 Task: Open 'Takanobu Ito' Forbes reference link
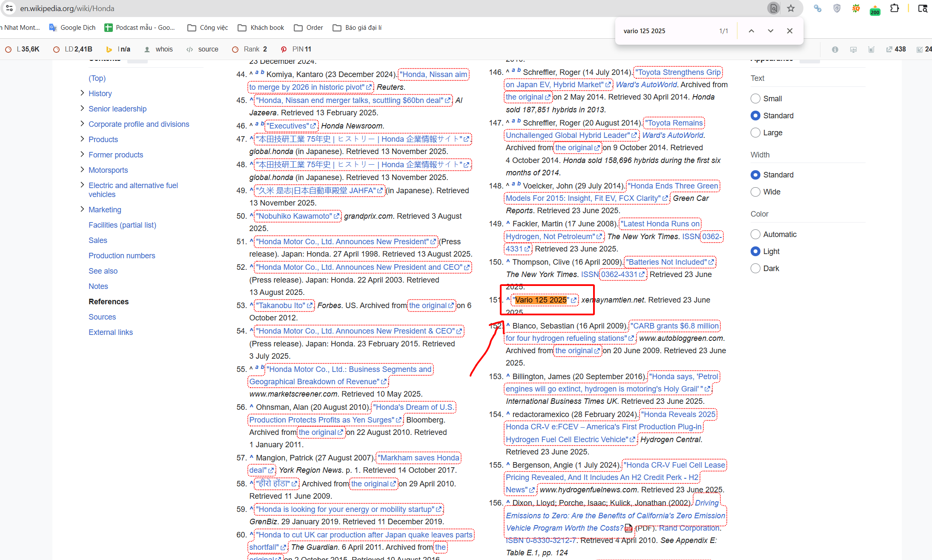coord(284,306)
